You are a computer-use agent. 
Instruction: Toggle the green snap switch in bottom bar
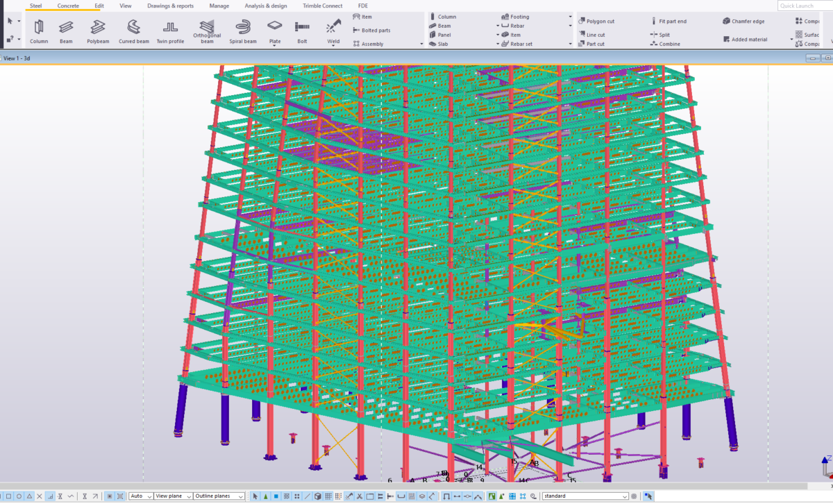(x=491, y=496)
